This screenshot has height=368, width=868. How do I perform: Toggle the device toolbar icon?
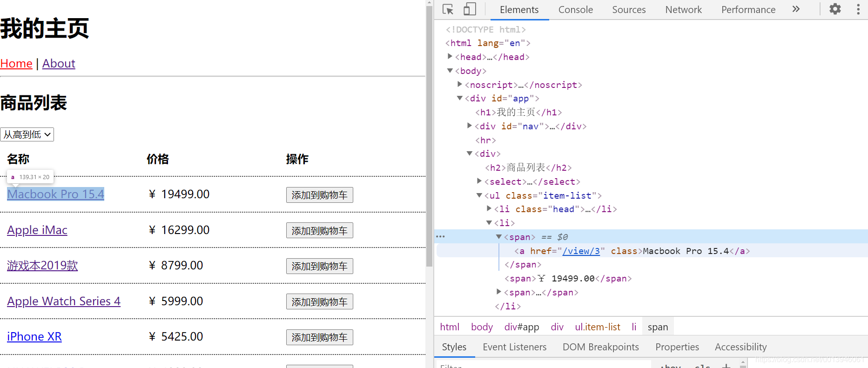[470, 9]
